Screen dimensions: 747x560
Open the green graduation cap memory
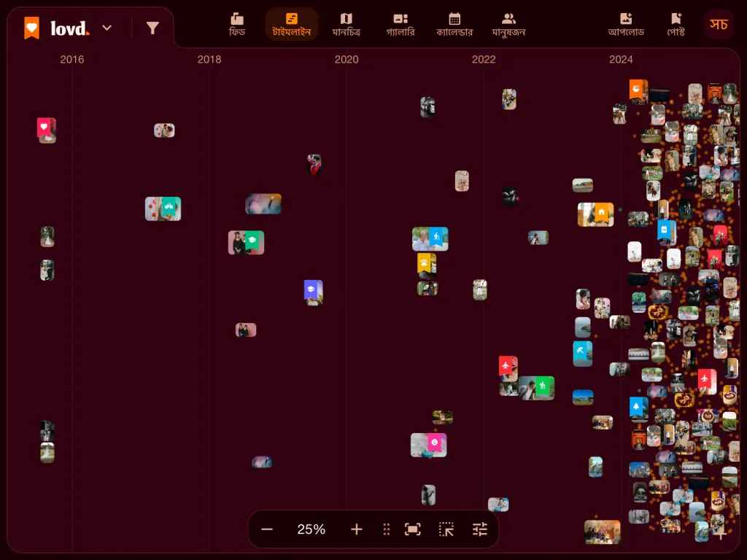click(246, 242)
